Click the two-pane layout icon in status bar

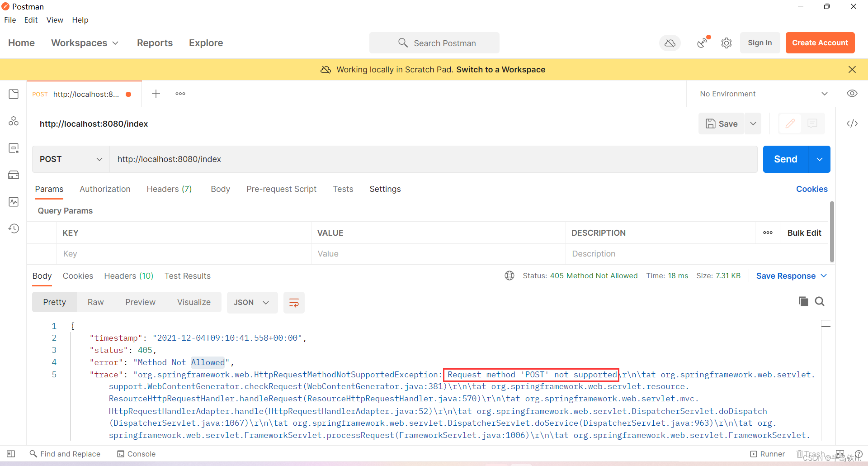pyautogui.click(x=840, y=454)
